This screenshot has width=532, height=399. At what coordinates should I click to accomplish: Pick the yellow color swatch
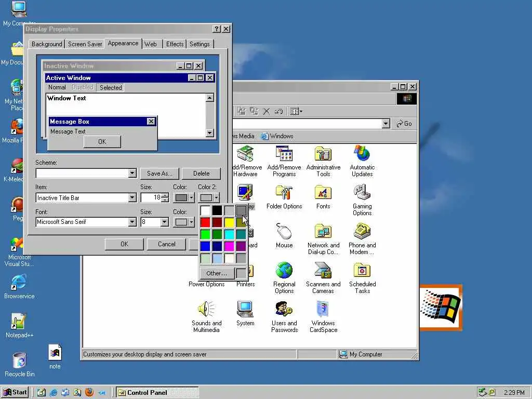[x=229, y=222]
